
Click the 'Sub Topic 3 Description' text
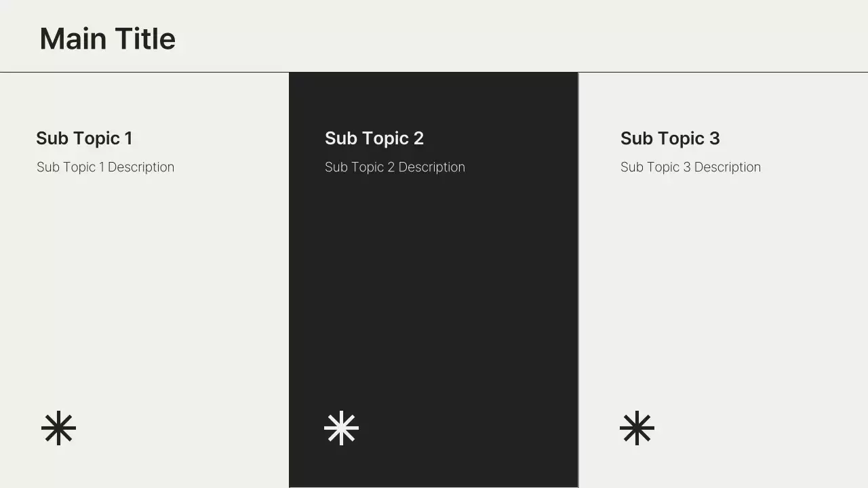[x=690, y=167]
